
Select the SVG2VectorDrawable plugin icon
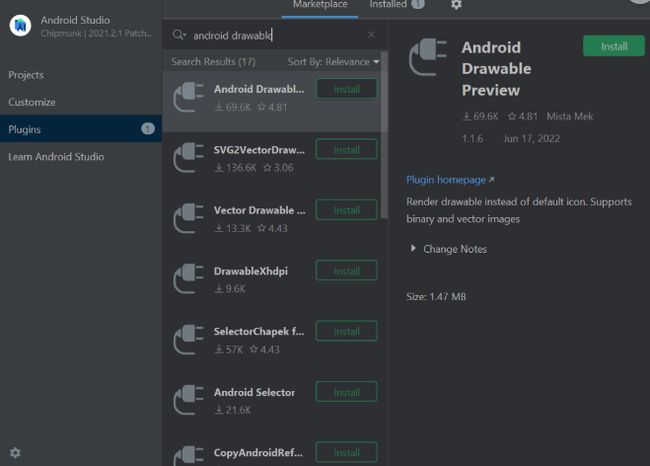[x=189, y=158]
